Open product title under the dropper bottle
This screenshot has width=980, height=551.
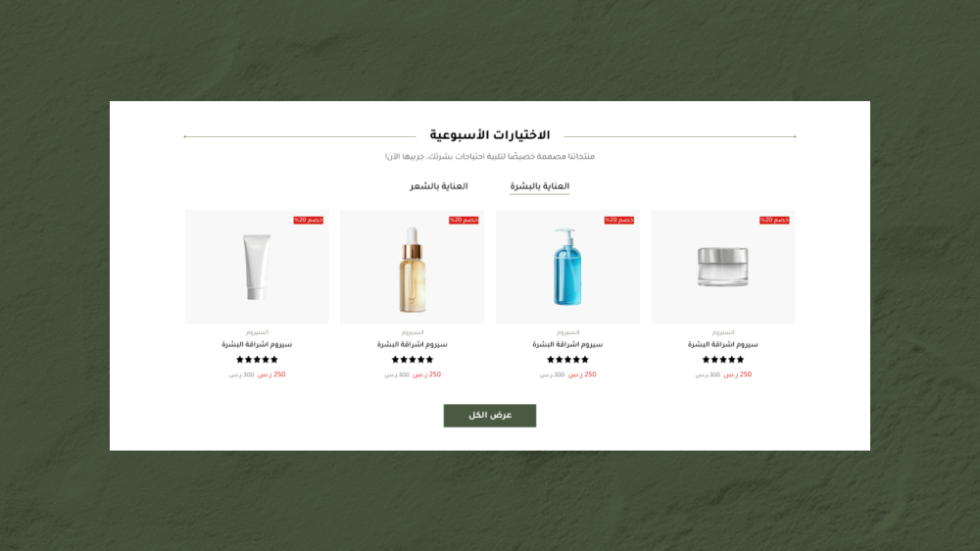point(412,344)
